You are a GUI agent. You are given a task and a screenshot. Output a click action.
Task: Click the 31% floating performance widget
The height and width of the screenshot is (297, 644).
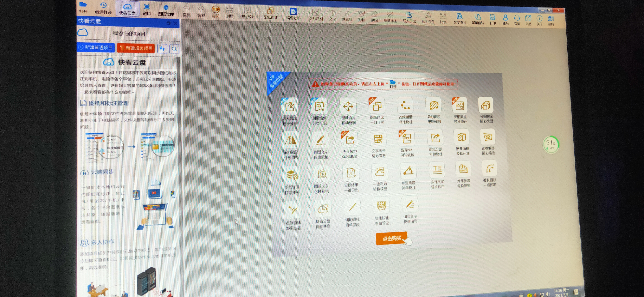[x=551, y=145]
